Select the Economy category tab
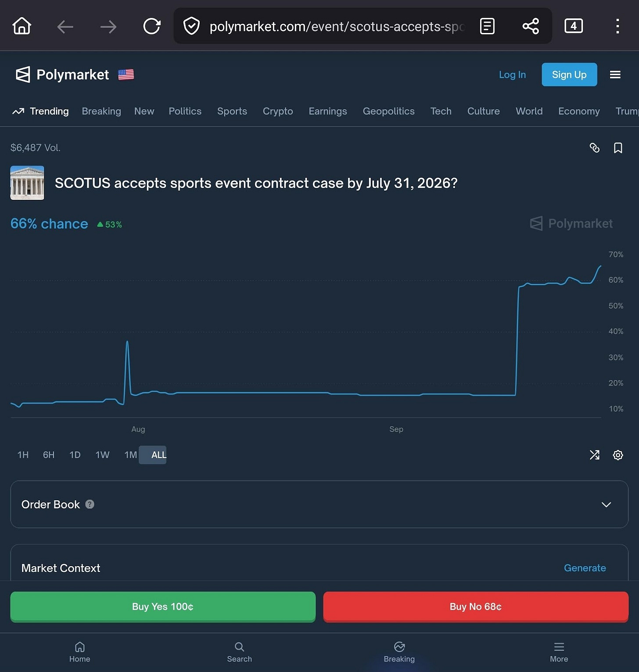This screenshot has width=639, height=672. pos(579,111)
